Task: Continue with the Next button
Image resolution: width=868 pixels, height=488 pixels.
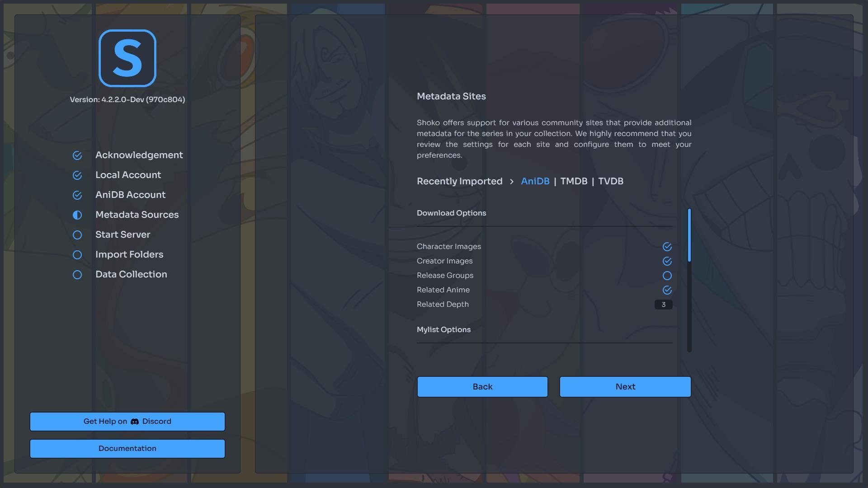Action: tap(625, 387)
